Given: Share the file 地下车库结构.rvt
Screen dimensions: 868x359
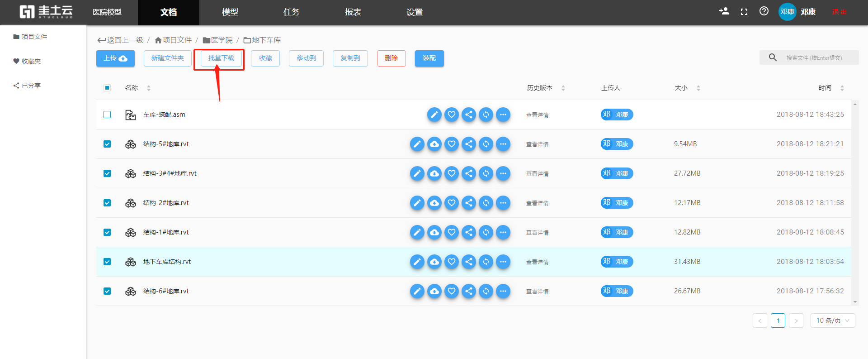Looking at the screenshot, I should coord(469,262).
